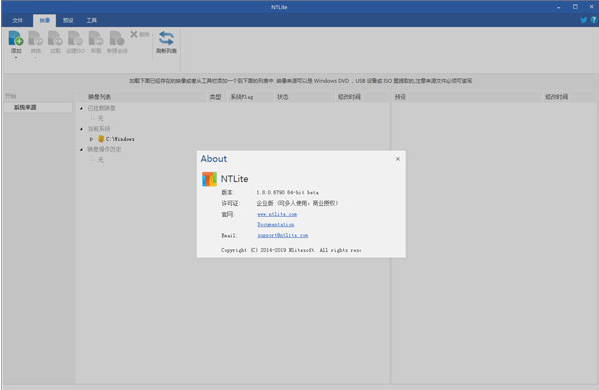599x390 pixels.
Task: Click the blue Help question mark icon
Action: (x=594, y=20)
